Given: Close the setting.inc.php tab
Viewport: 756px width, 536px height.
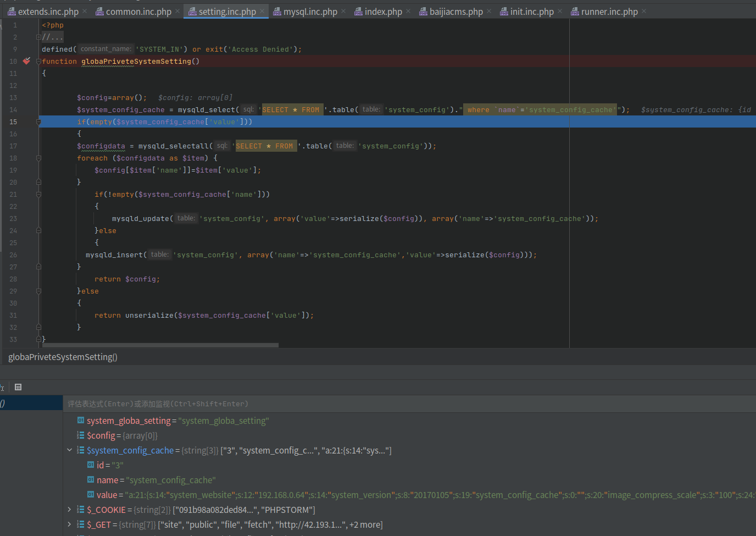Looking at the screenshot, I should click(x=262, y=12).
